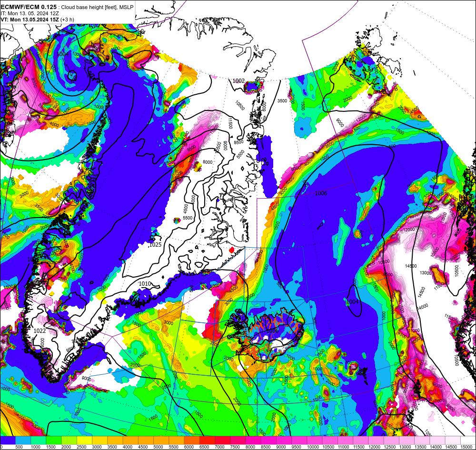
Task: Pick the orange legend swatch above 5500
Action: click(x=177, y=440)
